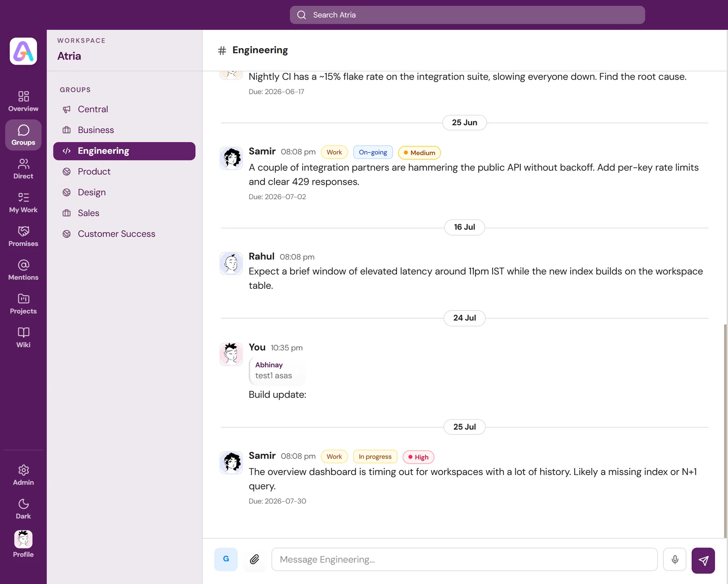Click the Message Engineering input box
Image resolution: width=728 pixels, height=584 pixels.
coord(464,559)
